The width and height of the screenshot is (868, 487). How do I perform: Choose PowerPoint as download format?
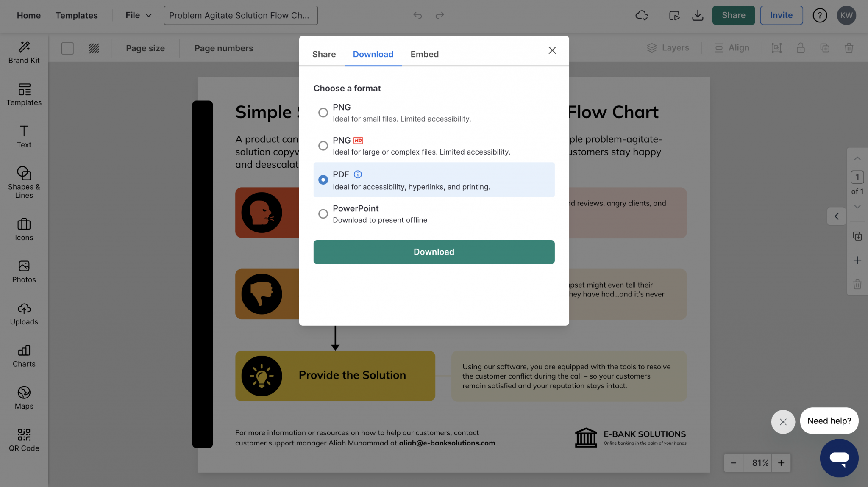click(323, 214)
